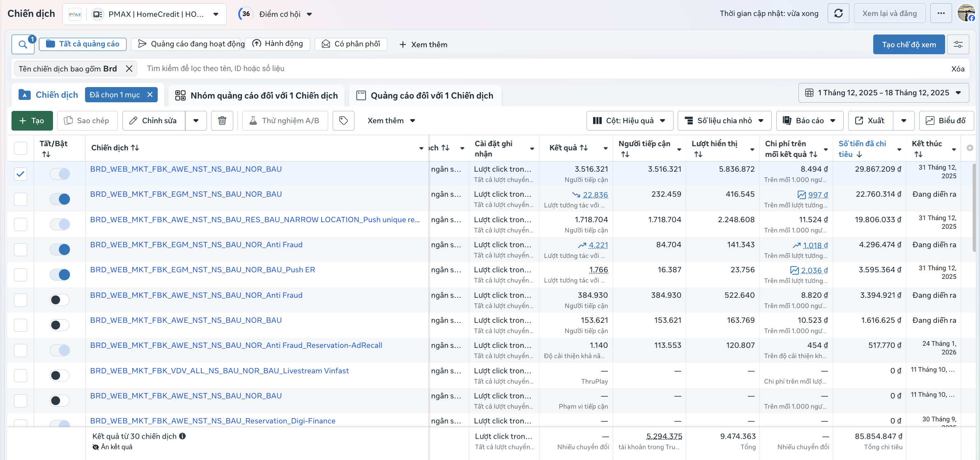The height and width of the screenshot is (460, 980).
Task: Click the info icon beside 30 chiến dịch
Action: coord(182,436)
